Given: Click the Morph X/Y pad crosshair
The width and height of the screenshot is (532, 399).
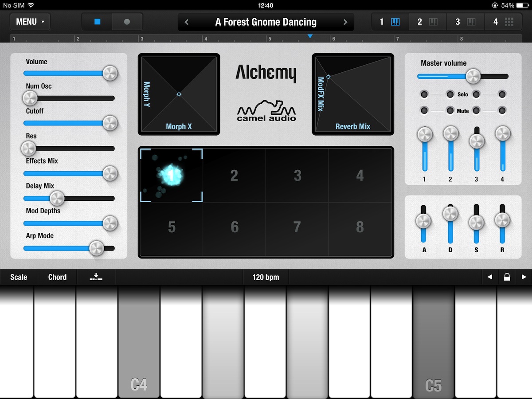Looking at the screenshot, I should [x=179, y=94].
